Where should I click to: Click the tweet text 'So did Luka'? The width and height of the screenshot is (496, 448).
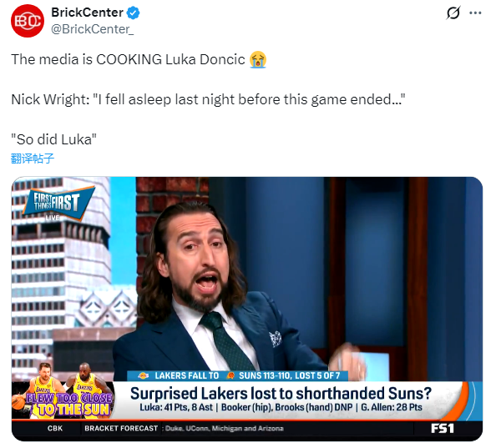53,139
